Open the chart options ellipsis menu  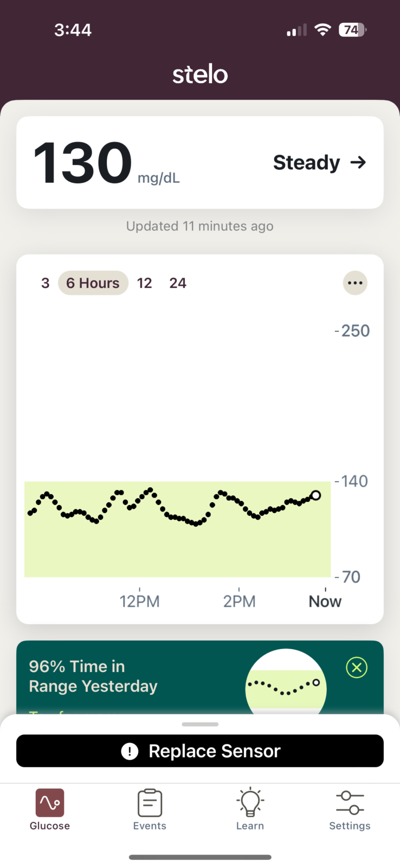tap(355, 283)
